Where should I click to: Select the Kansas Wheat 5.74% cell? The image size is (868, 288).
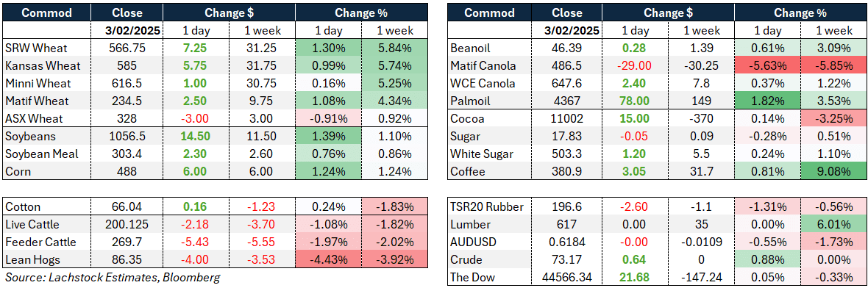point(394,66)
